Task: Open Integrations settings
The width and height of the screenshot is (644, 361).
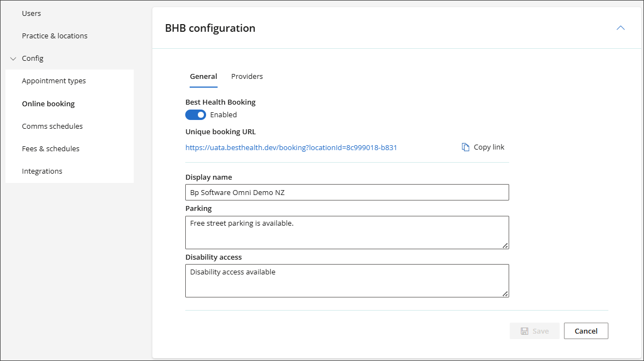Action: [42, 171]
